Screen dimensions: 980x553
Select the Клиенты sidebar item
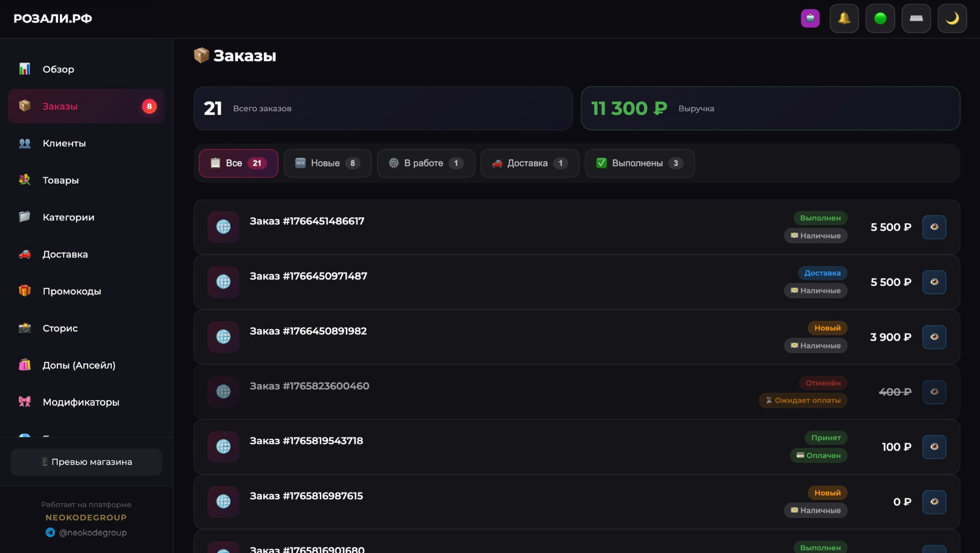point(64,143)
